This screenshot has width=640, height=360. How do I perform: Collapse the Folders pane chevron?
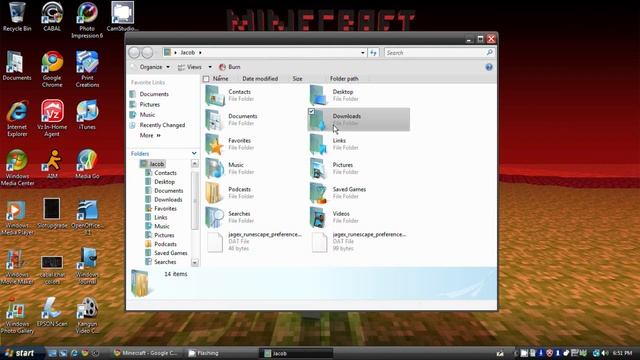(194, 153)
